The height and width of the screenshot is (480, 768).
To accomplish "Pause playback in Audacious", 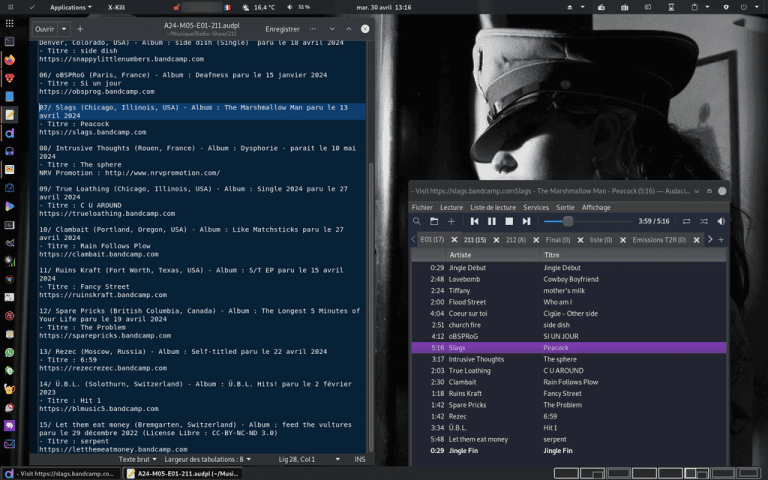I will click(492, 221).
